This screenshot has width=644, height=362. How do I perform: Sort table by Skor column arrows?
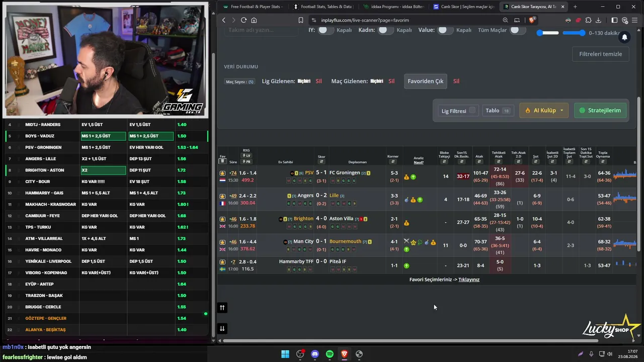click(x=321, y=161)
